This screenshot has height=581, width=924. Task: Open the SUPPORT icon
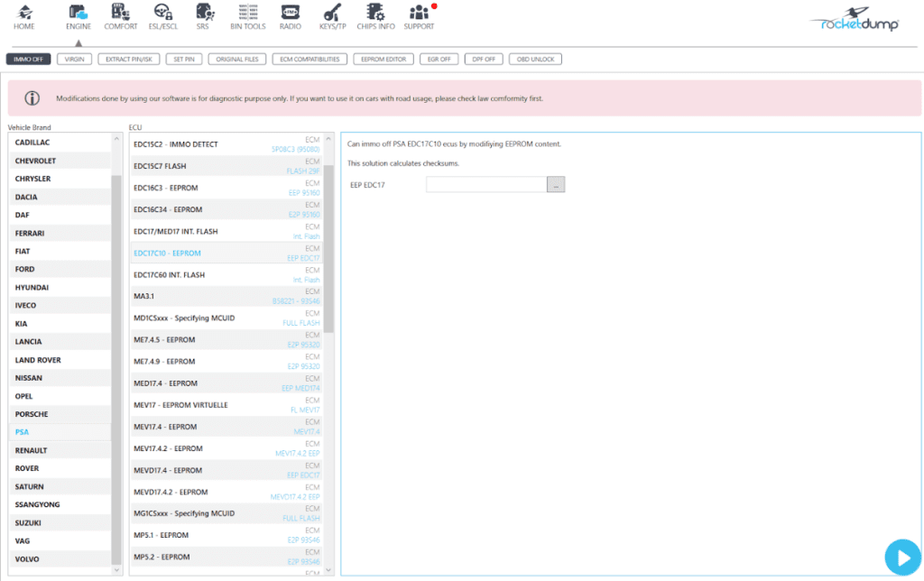(419, 17)
